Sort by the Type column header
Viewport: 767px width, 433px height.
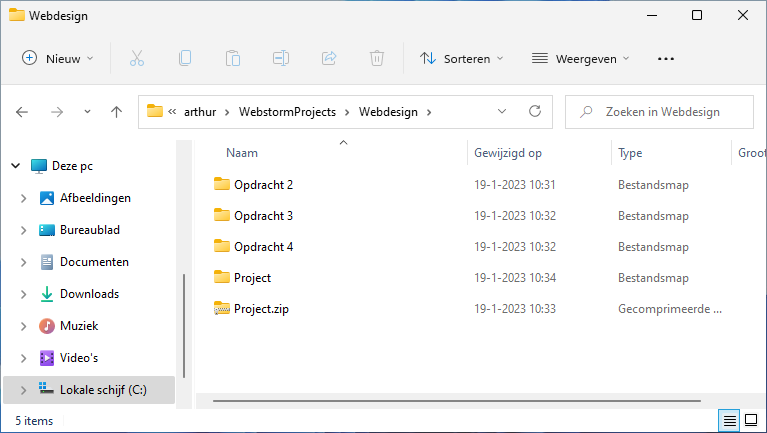click(x=630, y=153)
